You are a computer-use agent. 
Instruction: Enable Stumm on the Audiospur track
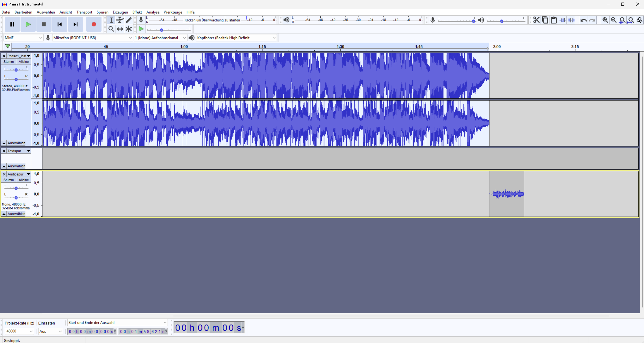pos(9,180)
